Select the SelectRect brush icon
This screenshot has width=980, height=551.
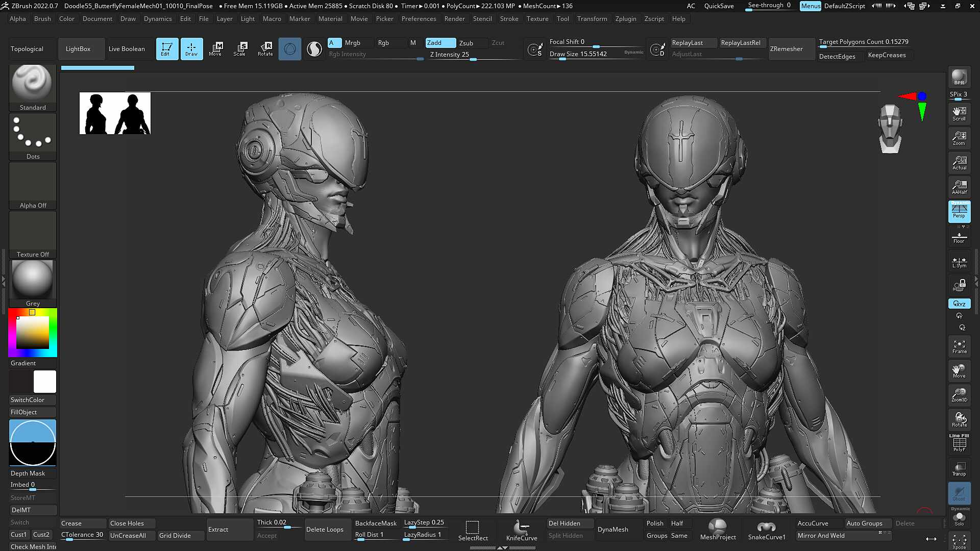(473, 530)
